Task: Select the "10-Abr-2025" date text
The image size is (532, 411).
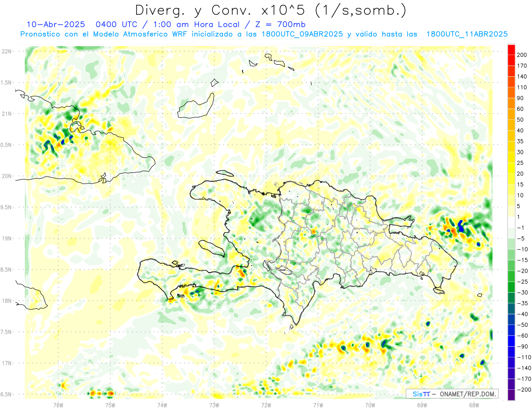Action: coord(55,24)
